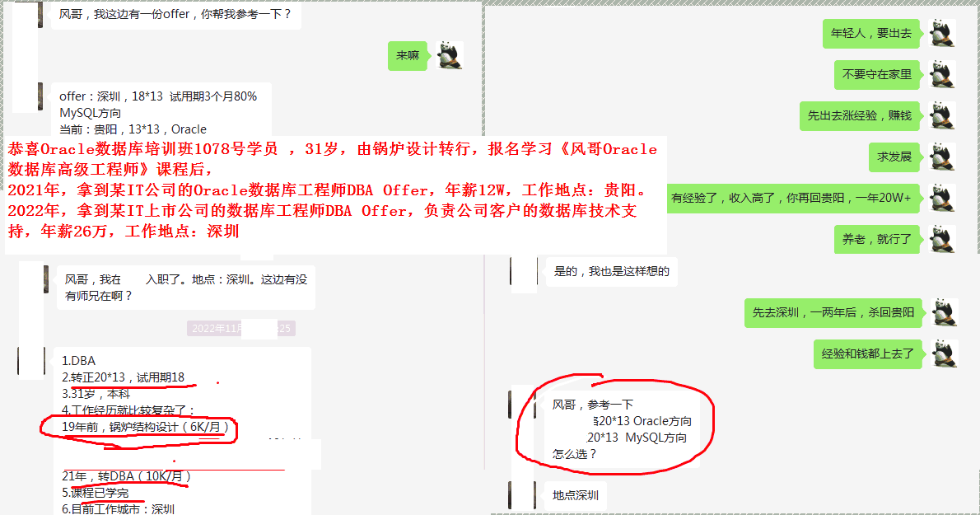Click the message "有经验了，收入高了，你再回贵阳，一年20W+"
Screen dimensions: 980x515
791,198
